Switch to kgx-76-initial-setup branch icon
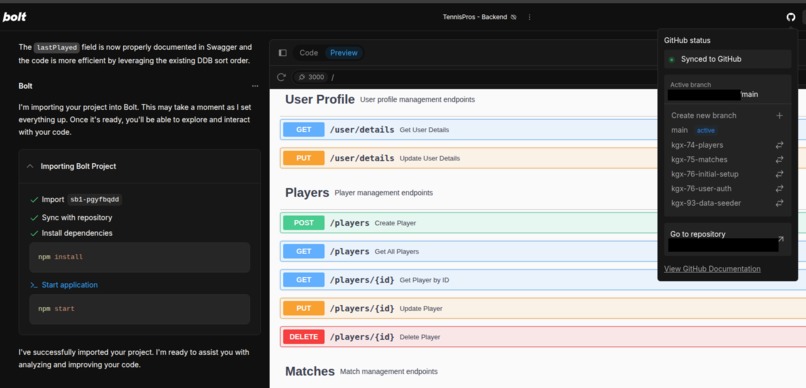The width and height of the screenshot is (806, 388). click(779, 174)
